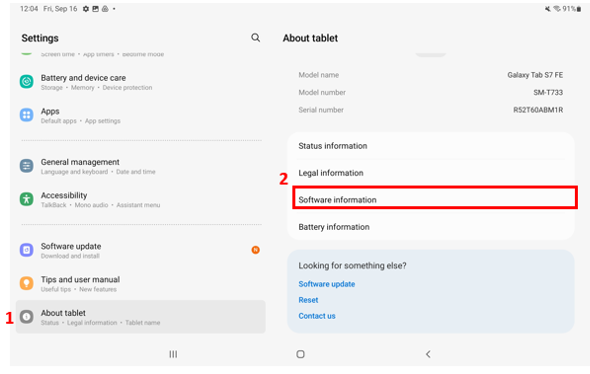Open Battery and device care icon

26,81
